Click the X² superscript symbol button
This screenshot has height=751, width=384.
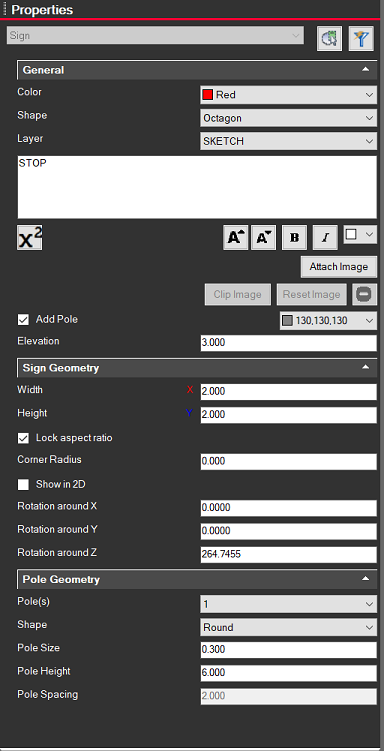[x=30, y=238]
